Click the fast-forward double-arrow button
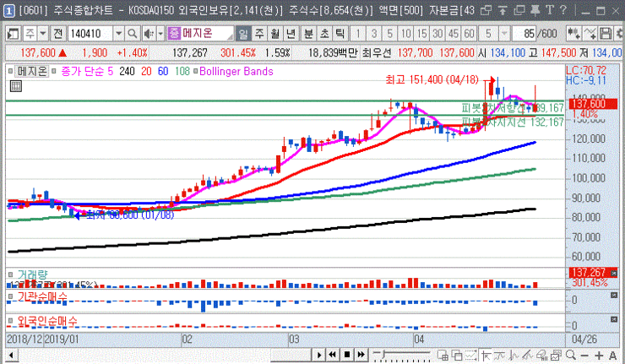The image size is (625, 364). [361, 355]
